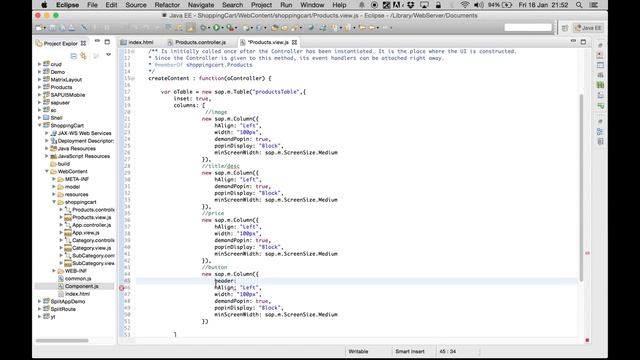Collapse all in Project Explorer
The image size is (640, 360).
pos(73,56)
